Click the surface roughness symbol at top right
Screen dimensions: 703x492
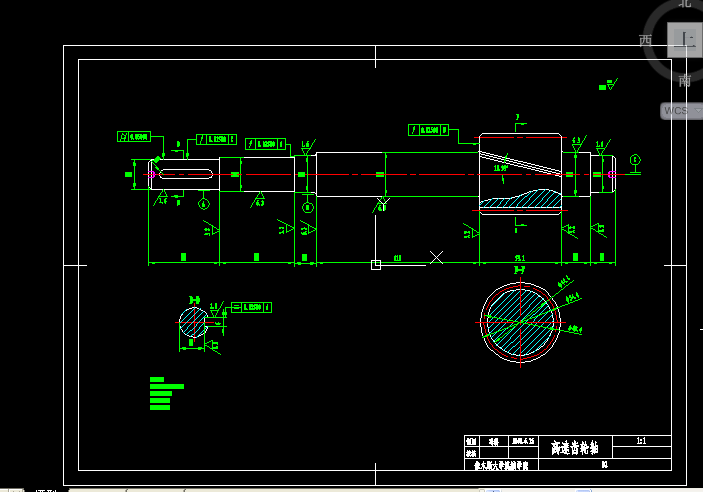608,85
